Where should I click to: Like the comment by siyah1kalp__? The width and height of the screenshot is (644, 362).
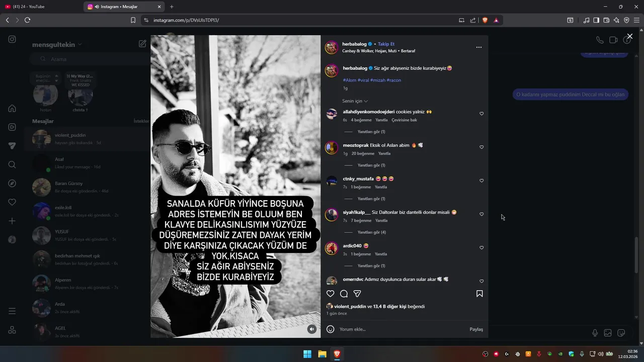pos(481,214)
